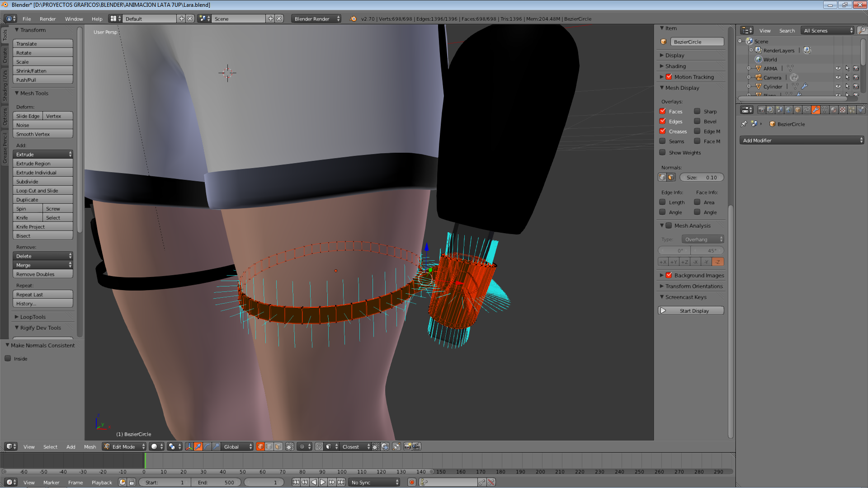Click the 3D manipulator translate arrow icon
The width and height of the screenshot is (868, 488).
(198, 446)
